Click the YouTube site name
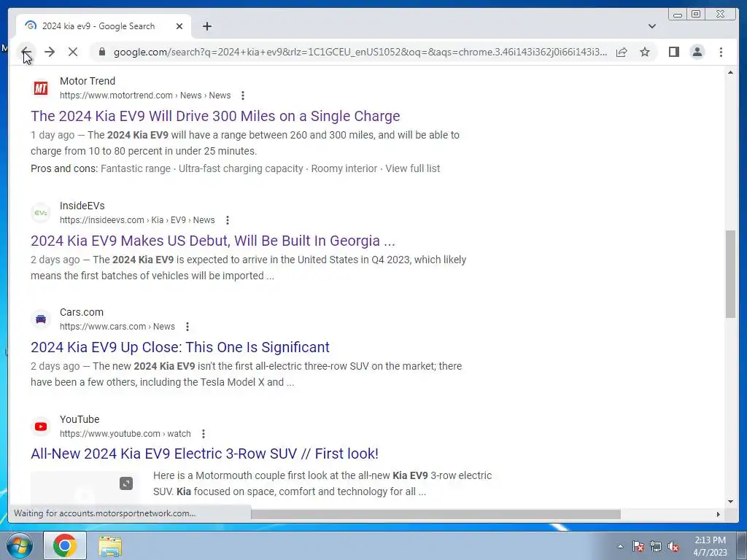 (80, 419)
